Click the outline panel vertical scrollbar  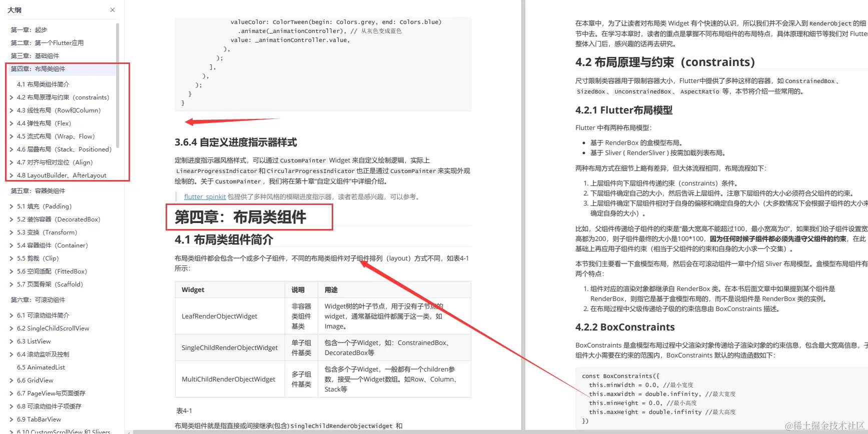coord(118,85)
